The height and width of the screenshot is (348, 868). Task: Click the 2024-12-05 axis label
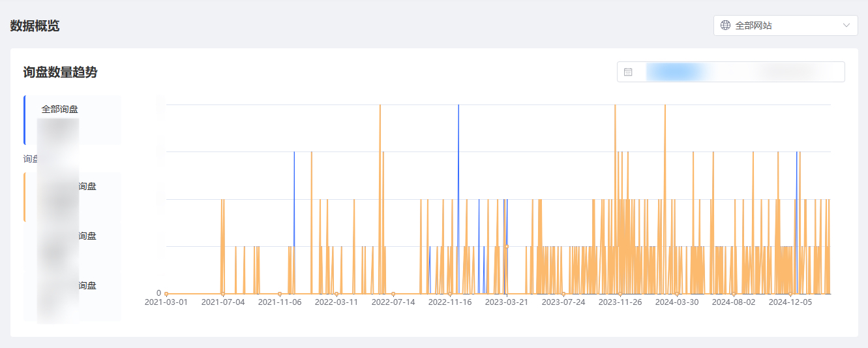point(790,302)
